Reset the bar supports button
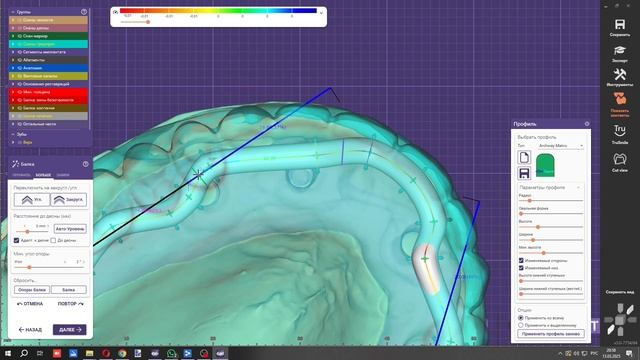 (32, 290)
